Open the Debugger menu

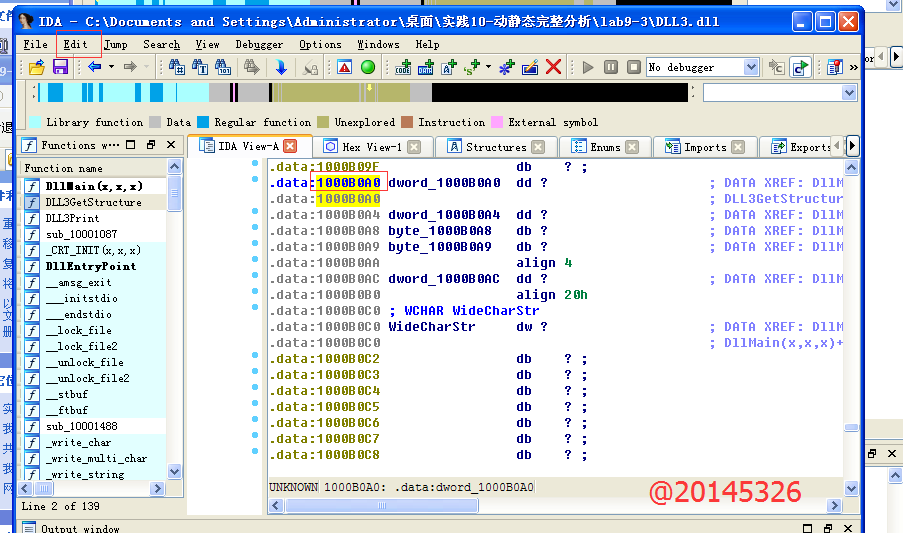259,44
